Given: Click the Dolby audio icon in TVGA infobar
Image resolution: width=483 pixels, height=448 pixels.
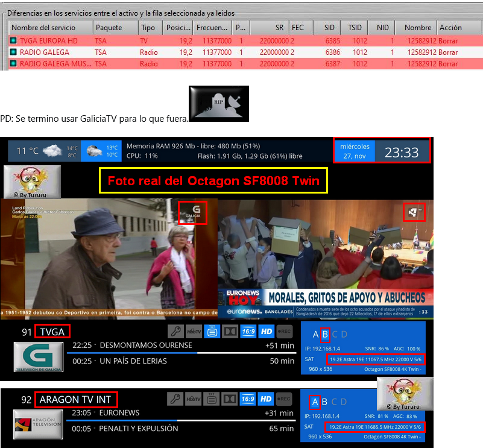Looking at the screenshot, I should coord(230,332).
